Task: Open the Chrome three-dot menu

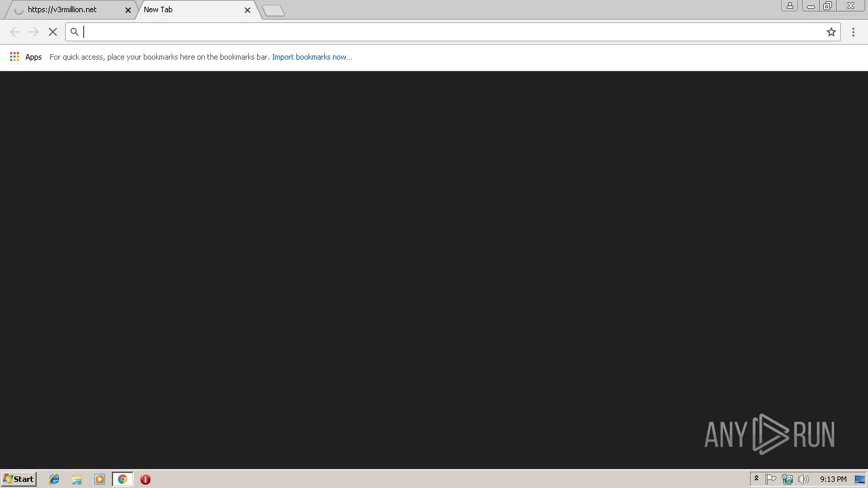Action: (853, 32)
